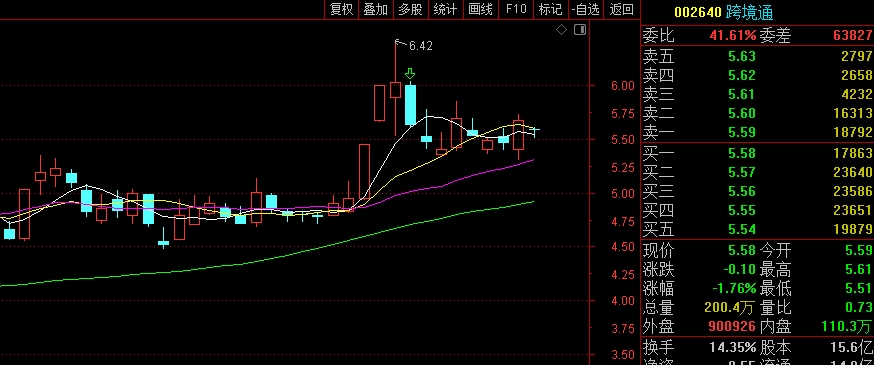Viewport: 874px width, 365px height.
Task: Click the 总量 value 200.4万
Action: tap(730, 307)
